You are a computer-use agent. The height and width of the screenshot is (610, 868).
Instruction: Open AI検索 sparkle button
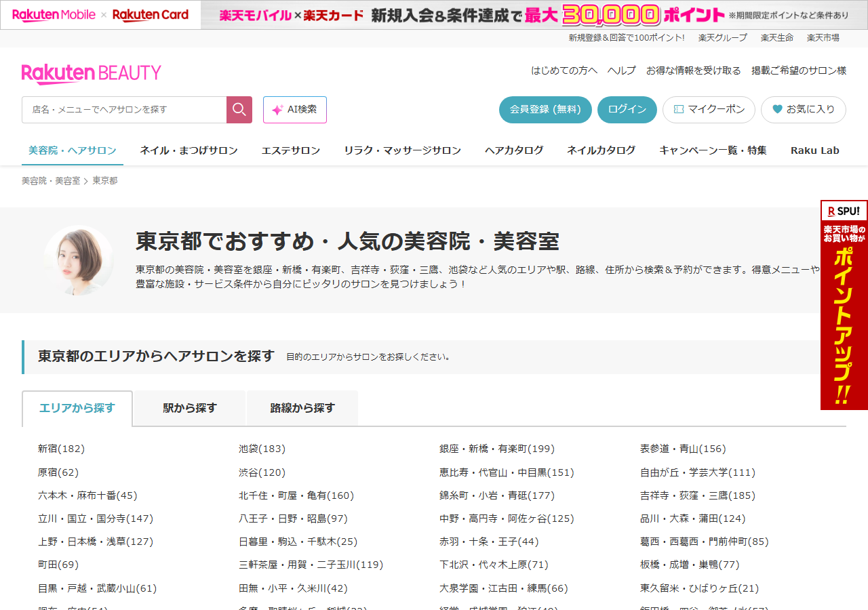[x=295, y=110]
